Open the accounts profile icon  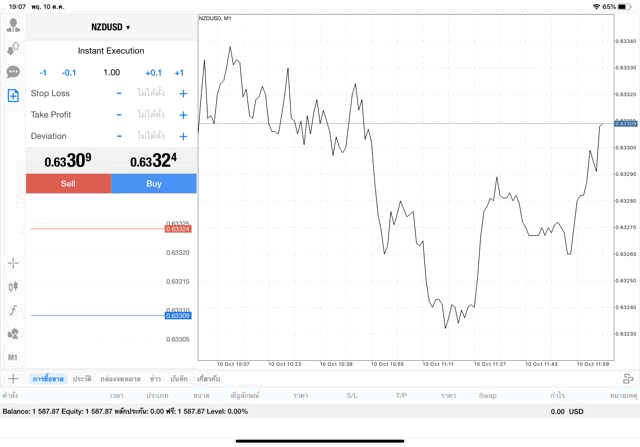13,25
